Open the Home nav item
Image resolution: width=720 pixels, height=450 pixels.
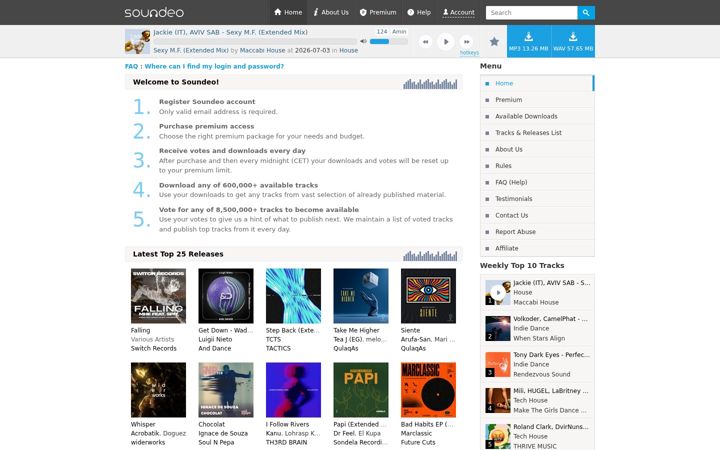pyautogui.click(x=288, y=12)
